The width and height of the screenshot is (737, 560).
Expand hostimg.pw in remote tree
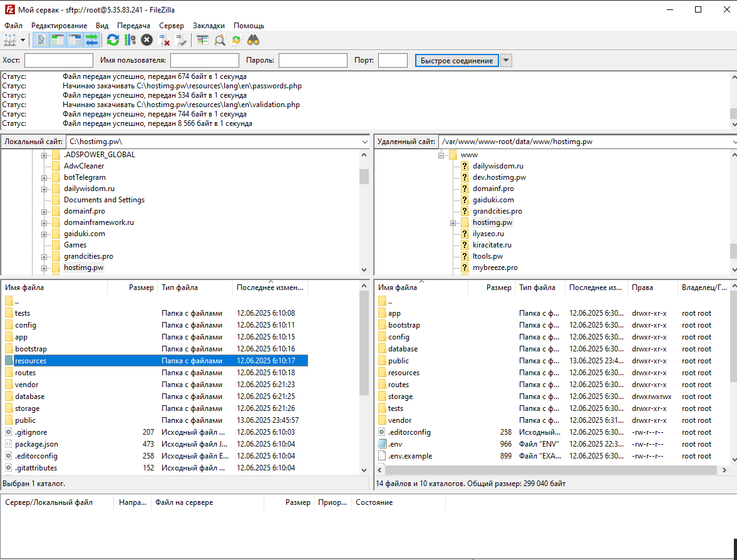click(453, 223)
